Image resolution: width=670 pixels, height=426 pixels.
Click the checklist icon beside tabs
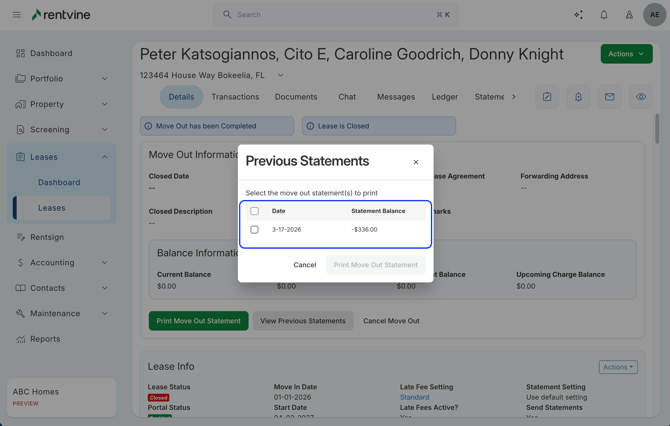pos(547,97)
